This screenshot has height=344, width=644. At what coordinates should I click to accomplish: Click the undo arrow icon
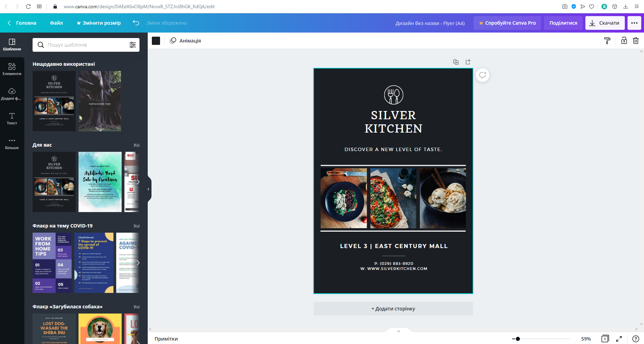coord(136,23)
